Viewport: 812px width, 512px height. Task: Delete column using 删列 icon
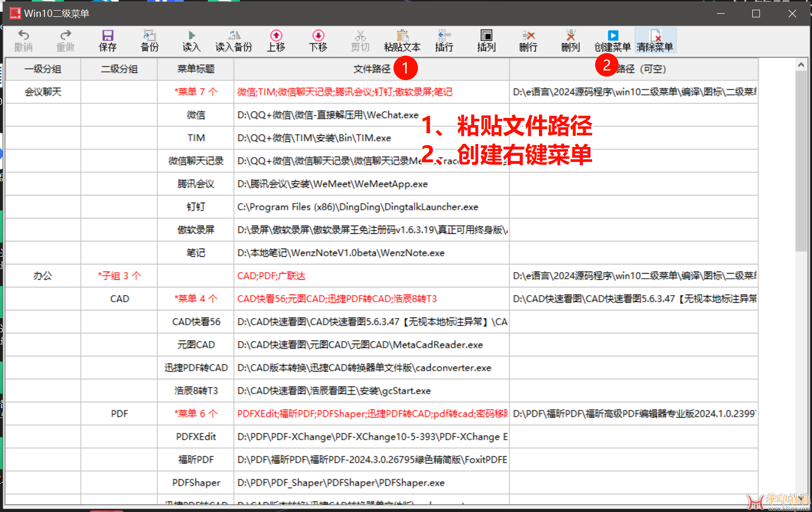pyautogui.click(x=571, y=40)
